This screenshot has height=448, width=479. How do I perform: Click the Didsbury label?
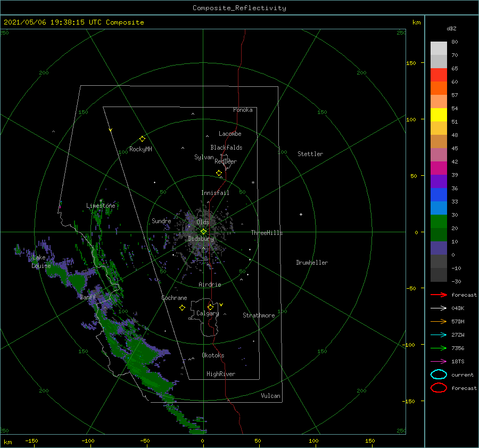[x=201, y=239]
